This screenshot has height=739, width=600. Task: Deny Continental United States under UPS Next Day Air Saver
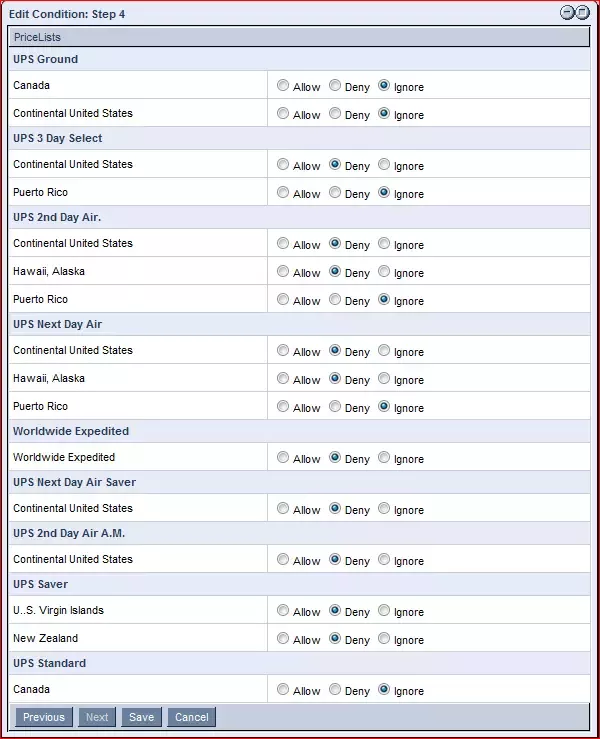[x=335, y=508]
